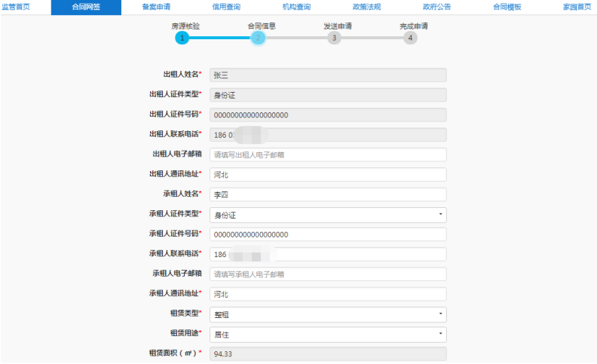Open the 政府公告 page
Viewport: 597px width, 364px height.
(436, 7)
